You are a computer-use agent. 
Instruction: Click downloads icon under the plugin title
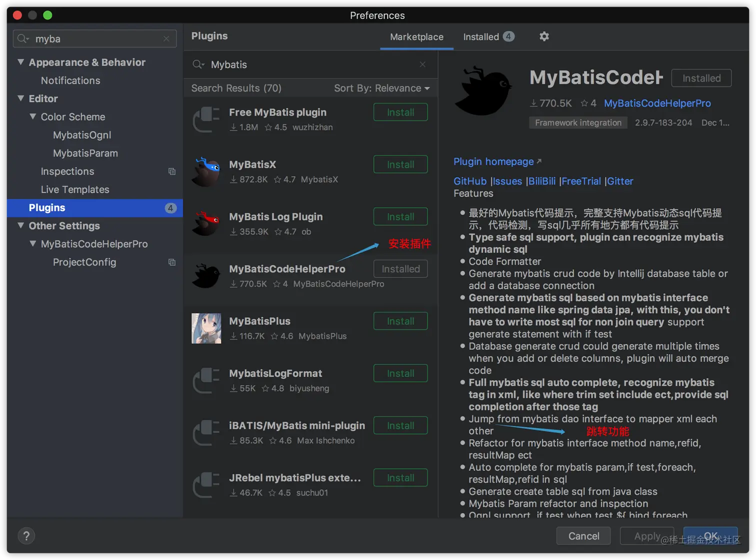[533, 103]
